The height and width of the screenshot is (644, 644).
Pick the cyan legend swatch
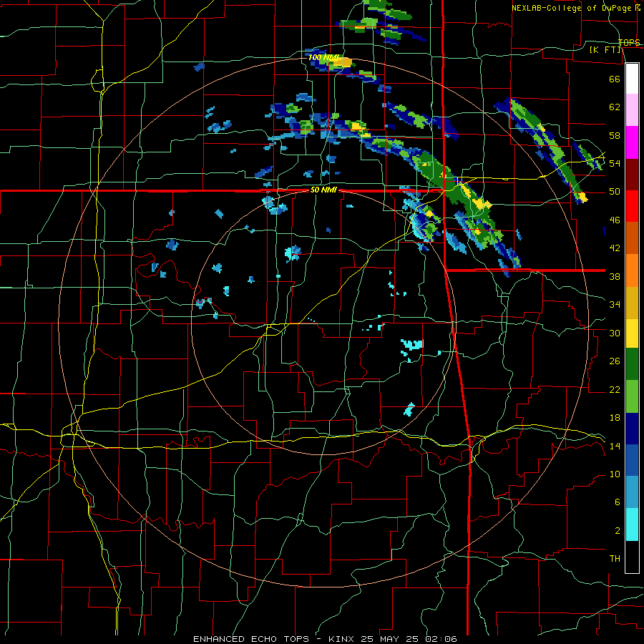click(x=632, y=525)
